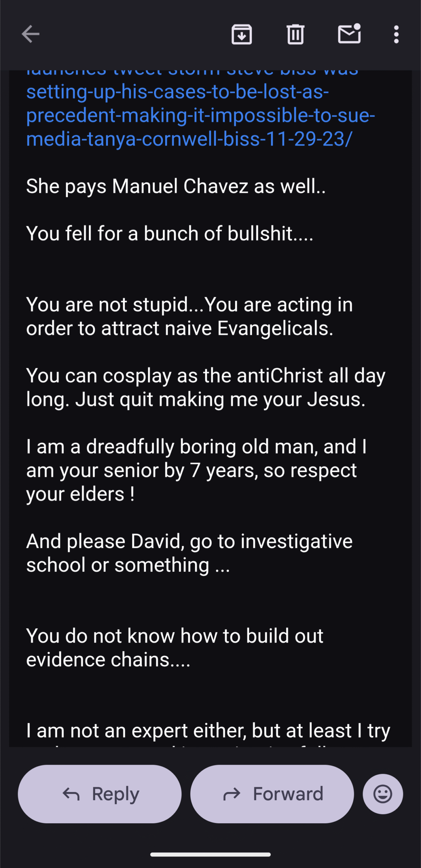The image size is (421, 868).
Task: Open the link ending in tanya-cornwell-biss-11-29-23/
Action: coord(189,139)
